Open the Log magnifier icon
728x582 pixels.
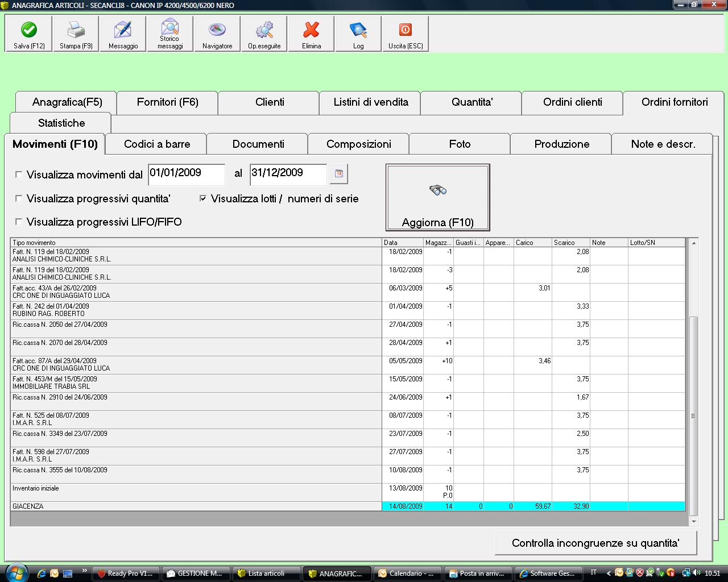358,34
